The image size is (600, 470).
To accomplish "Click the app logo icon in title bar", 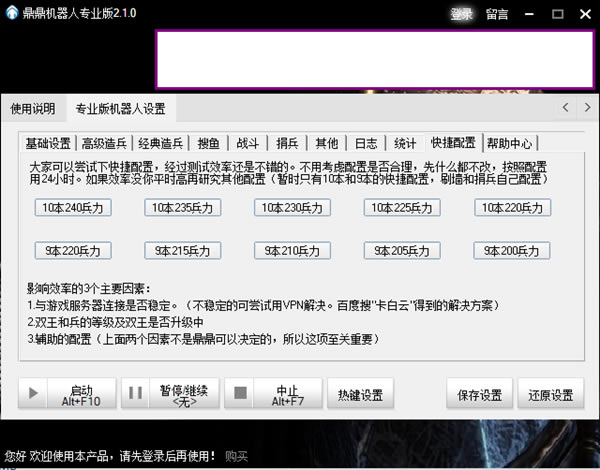I will 12,13.
